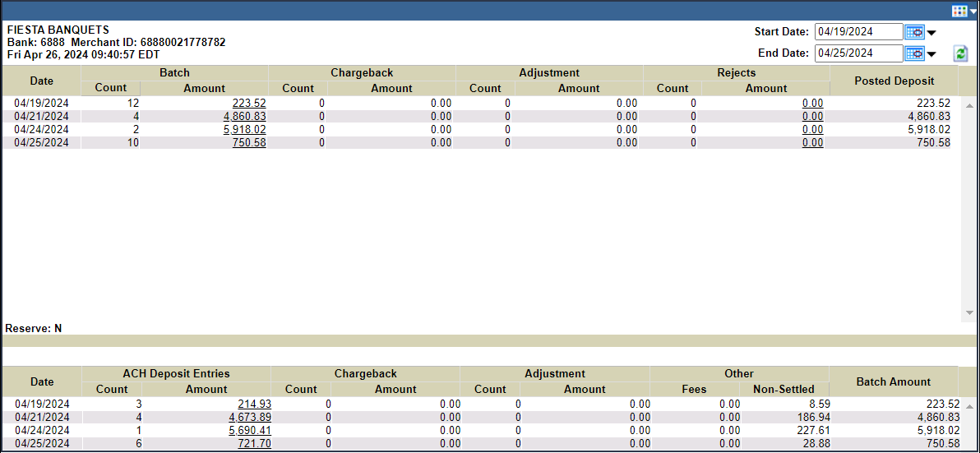
Task: Open the header bar grid menu dropdown arrow
Action: (973, 12)
